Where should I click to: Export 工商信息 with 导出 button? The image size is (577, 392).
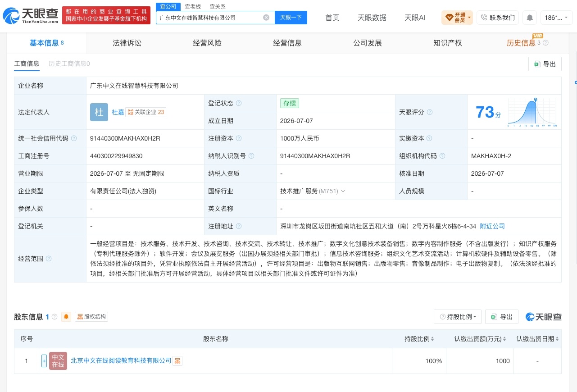point(545,64)
